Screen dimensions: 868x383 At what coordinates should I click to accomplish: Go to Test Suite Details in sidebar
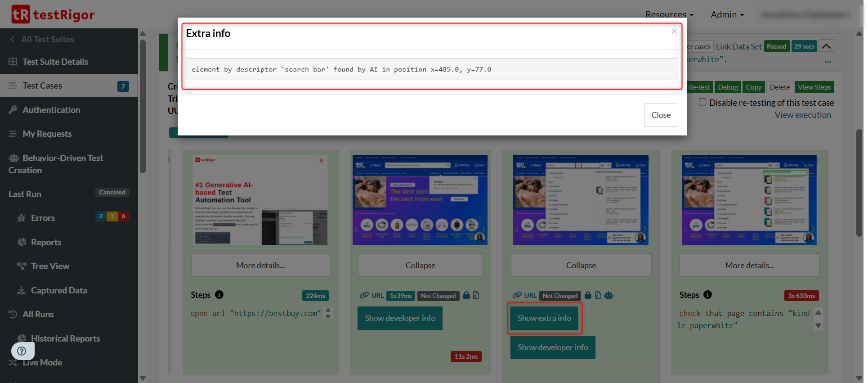(55, 62)
